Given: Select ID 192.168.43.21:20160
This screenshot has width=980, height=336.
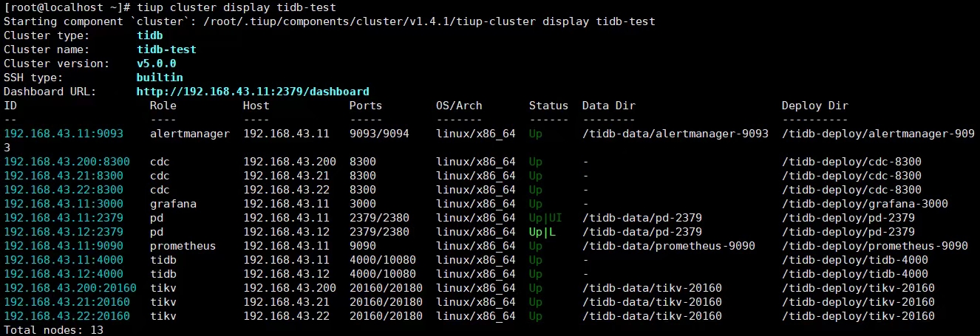Looking at the screenshot, I should (67, 302).
